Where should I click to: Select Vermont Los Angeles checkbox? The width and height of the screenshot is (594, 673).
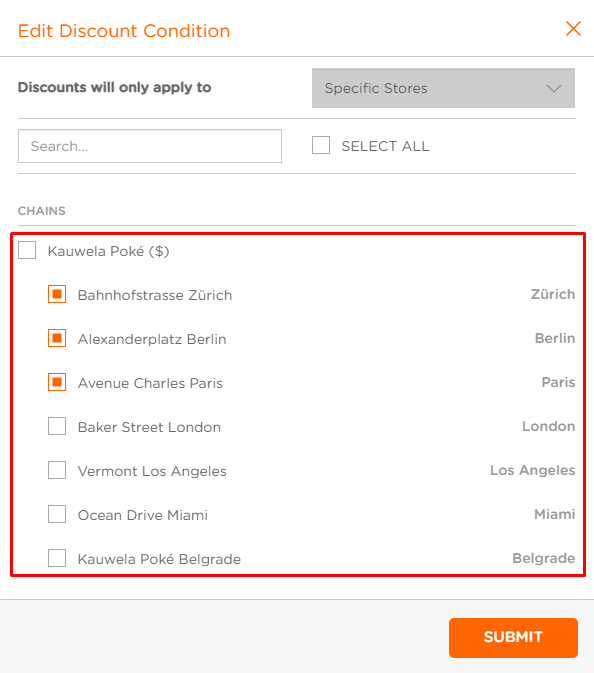(57, 470)
